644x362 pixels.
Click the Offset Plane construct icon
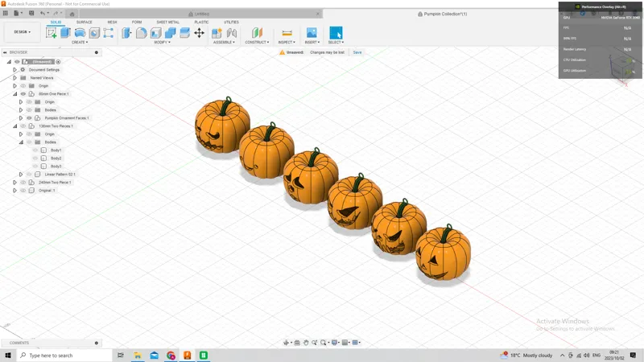(x=257, y=33)
